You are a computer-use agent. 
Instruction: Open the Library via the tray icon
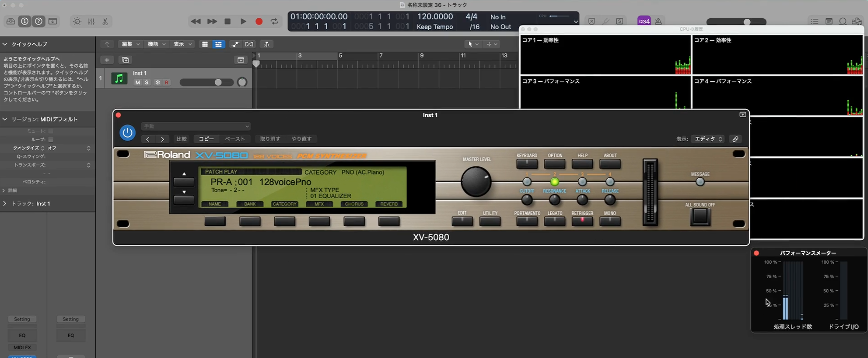click(x=10, y=21)
